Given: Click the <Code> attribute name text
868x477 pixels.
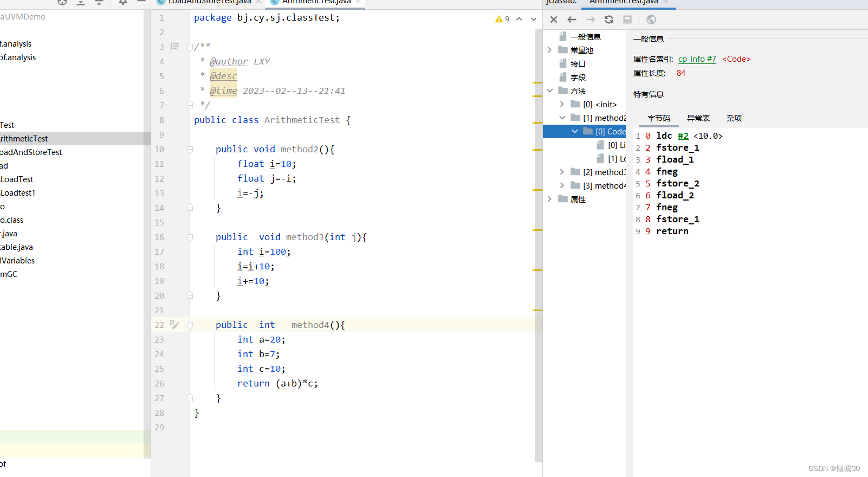Looking at the screenshot, I should pyautogui.click(x=736, y=59).
